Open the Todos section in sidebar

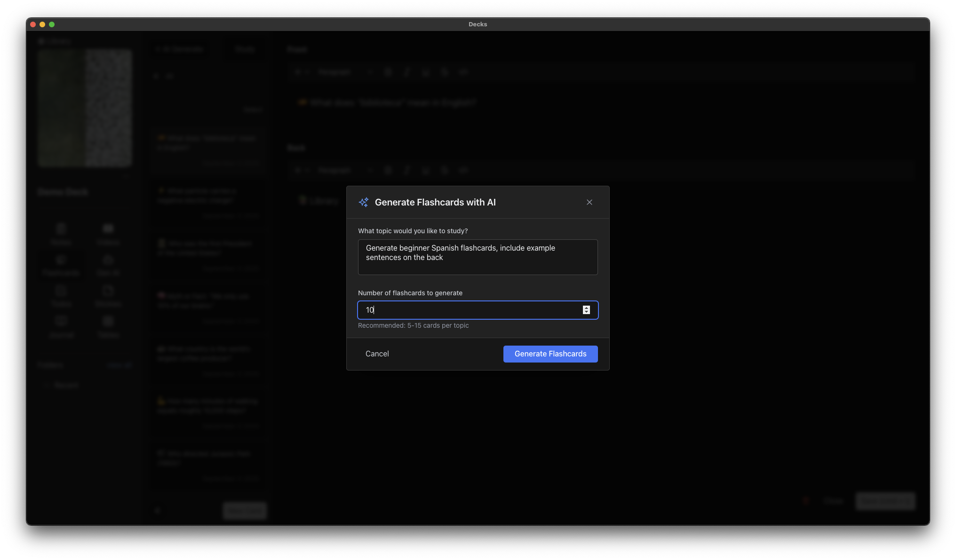coord(61,296)
